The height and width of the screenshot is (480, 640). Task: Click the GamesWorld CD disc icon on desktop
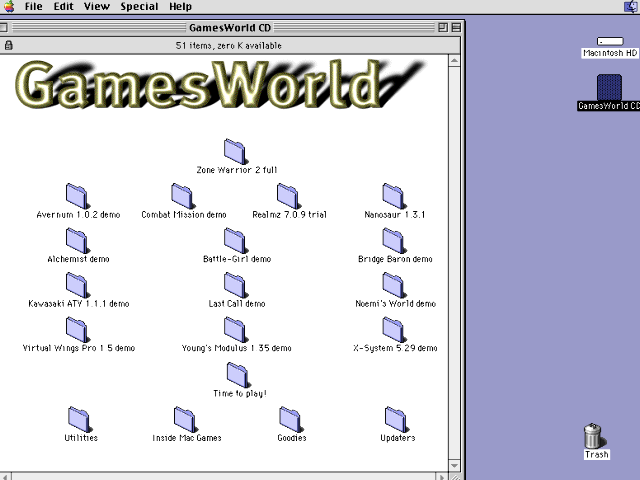609,87
